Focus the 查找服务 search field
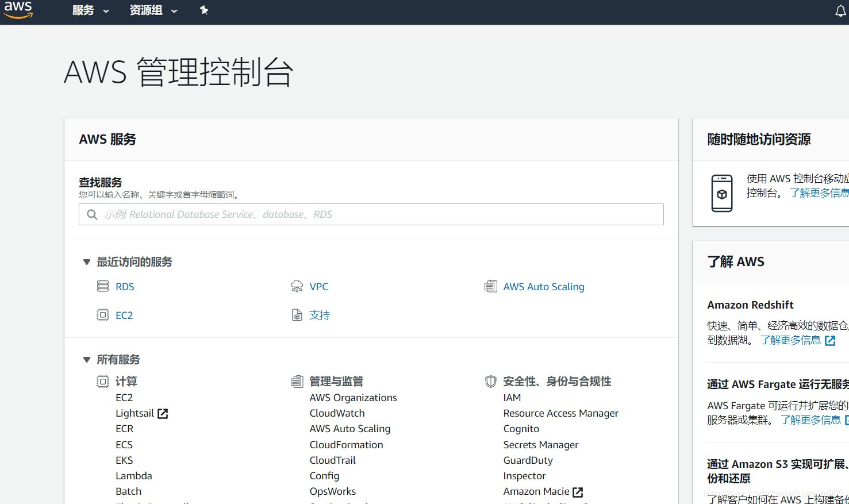The width and height of the screenshot is (849, 504). 371,214
